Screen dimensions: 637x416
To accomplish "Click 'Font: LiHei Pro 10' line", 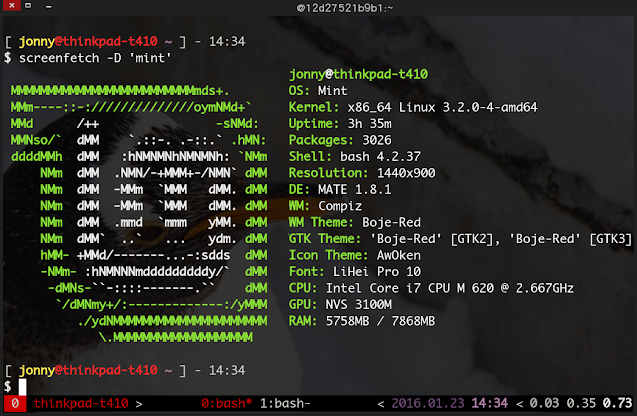I will 355,272.
